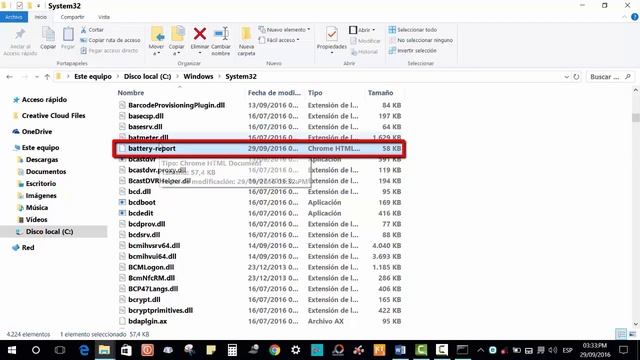Screen dimensions: 640x360
Task: Click Copiar ruta de acceso
Action: [110, 40]
